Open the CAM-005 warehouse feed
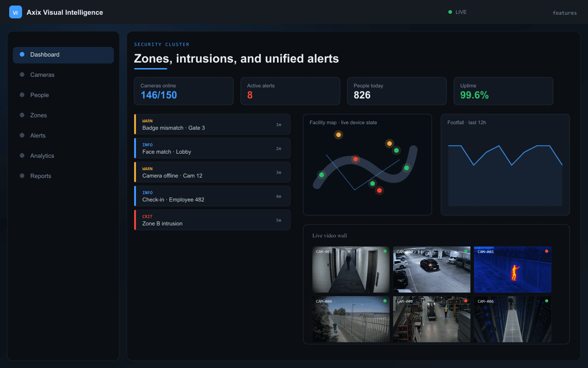The width and height of the screenshot is (588, 368). 432,319
